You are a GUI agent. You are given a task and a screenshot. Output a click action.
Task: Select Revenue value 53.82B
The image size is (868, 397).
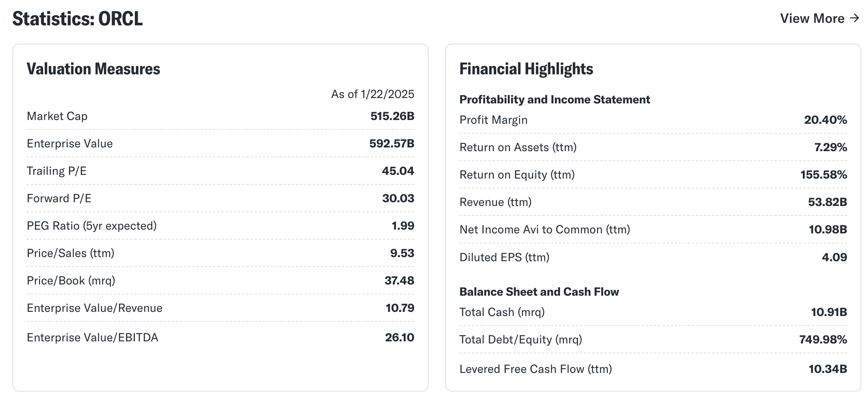pyautogui.click(x=827, y=202)
